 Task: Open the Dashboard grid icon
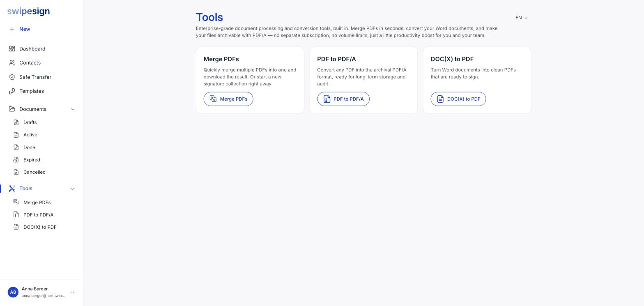[12, 49]
